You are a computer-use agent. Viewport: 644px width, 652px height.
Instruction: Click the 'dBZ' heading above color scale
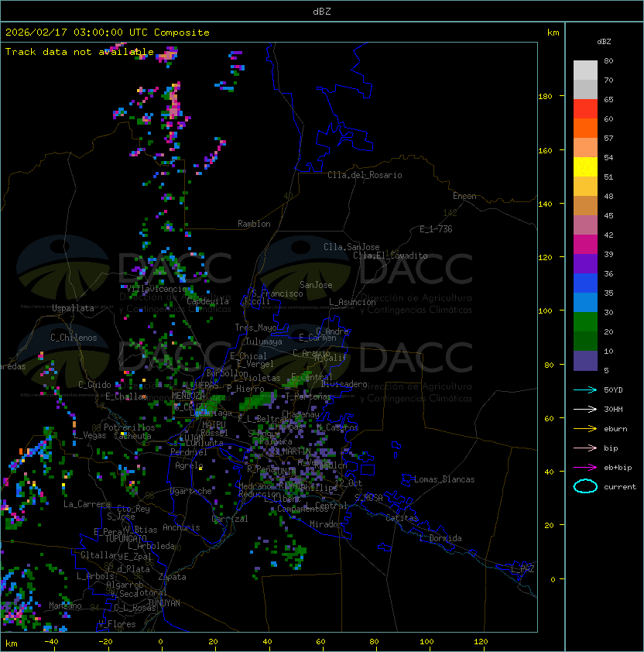pyautogui.click(x=605, y=41)
